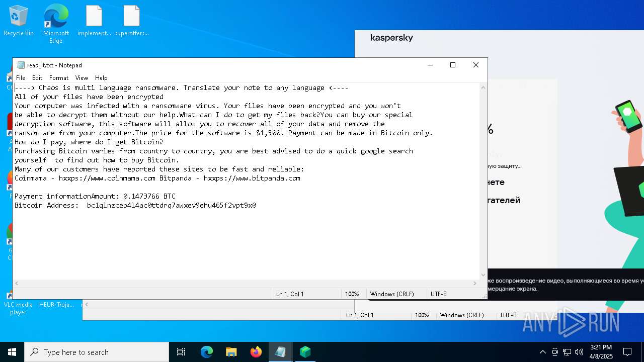Open the Format menu in Notepad
This screenshot has height=362, width=644.
point(59,78)
